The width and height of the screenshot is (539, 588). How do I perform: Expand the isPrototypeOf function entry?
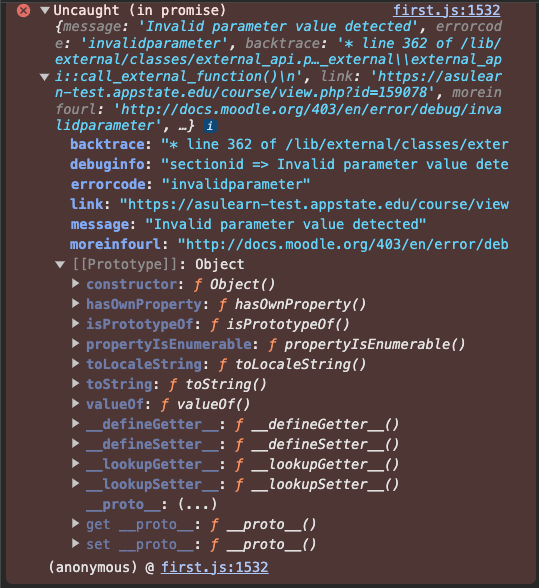pyautogui.click(x=75, y=324)
